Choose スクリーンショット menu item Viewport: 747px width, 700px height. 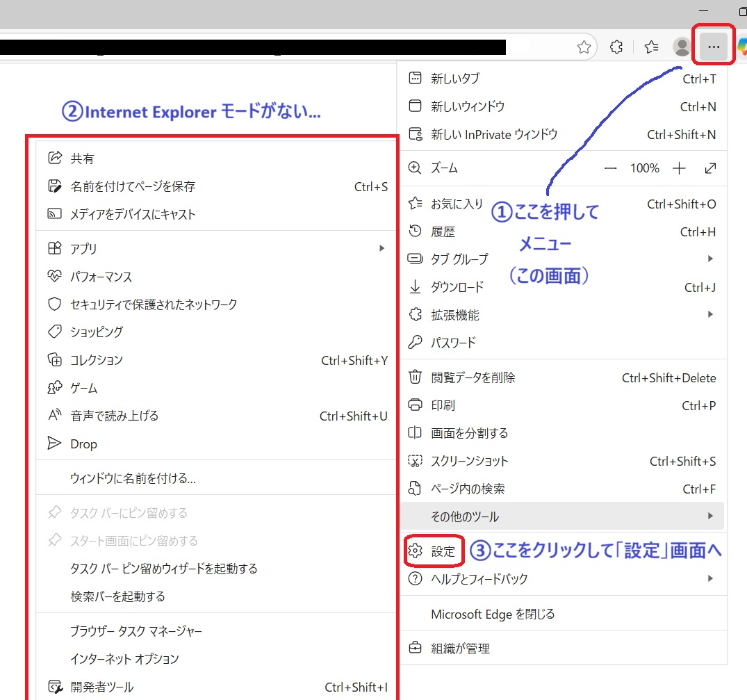tap(470, 461)
